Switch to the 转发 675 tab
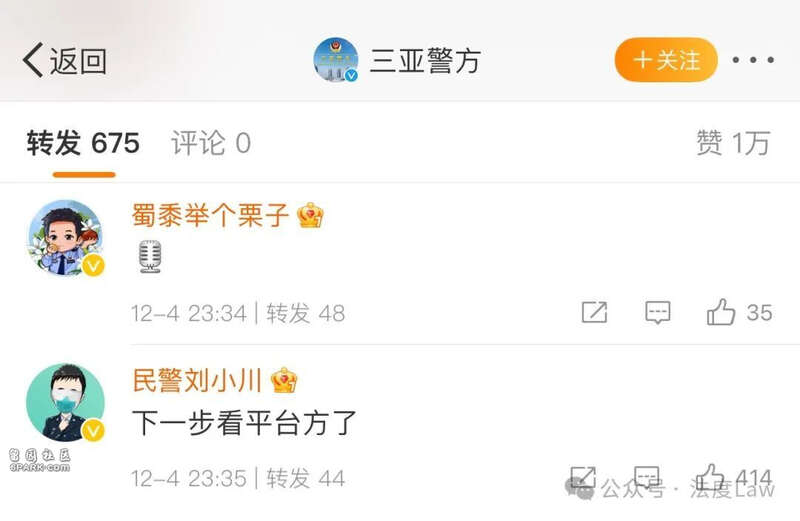800x521 pixels. (x=83, y=143)
